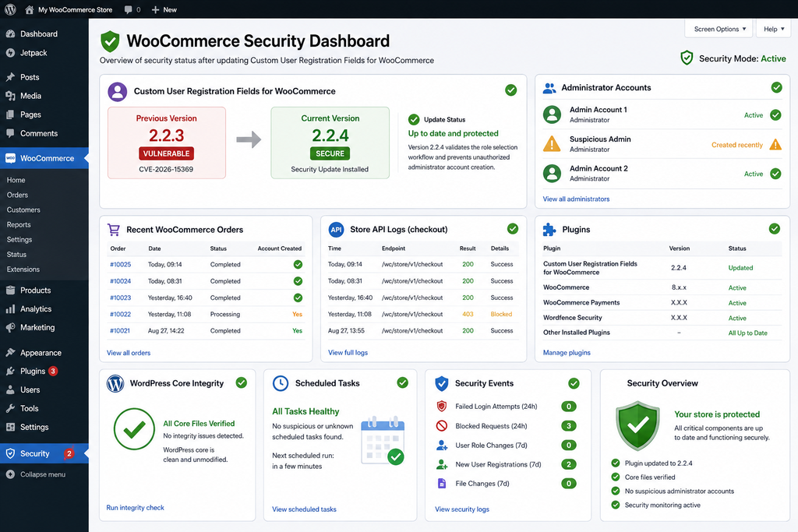Image resolution: width=798 pixels, height=532 pixels.
Task: Click the New User Registrations count badge 2
Action: [x=568, y=464]
